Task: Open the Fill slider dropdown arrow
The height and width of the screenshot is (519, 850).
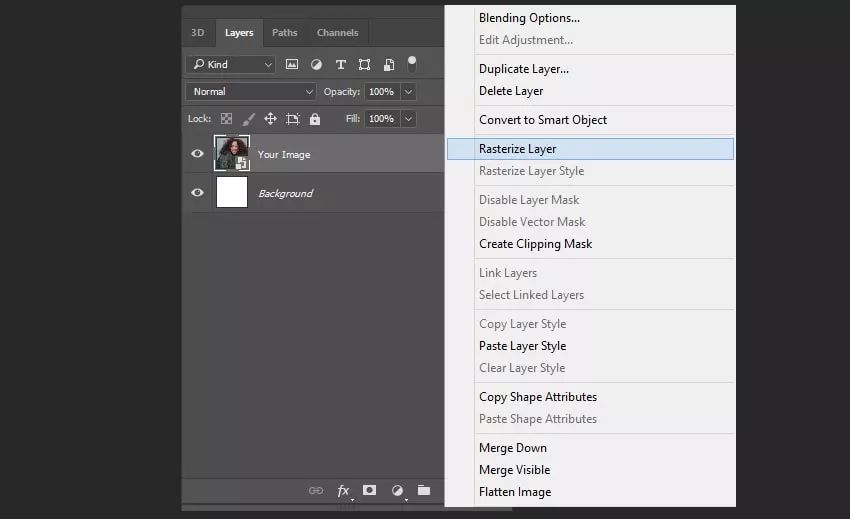Action: tap(408, 119)
